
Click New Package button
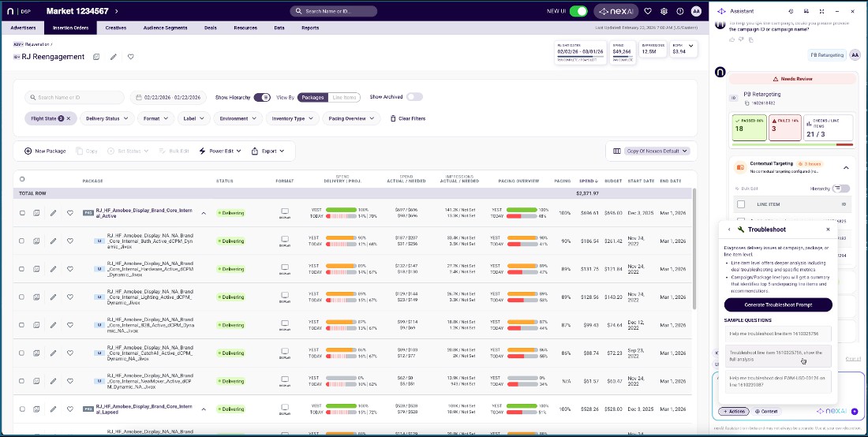[x=46, y=151]
